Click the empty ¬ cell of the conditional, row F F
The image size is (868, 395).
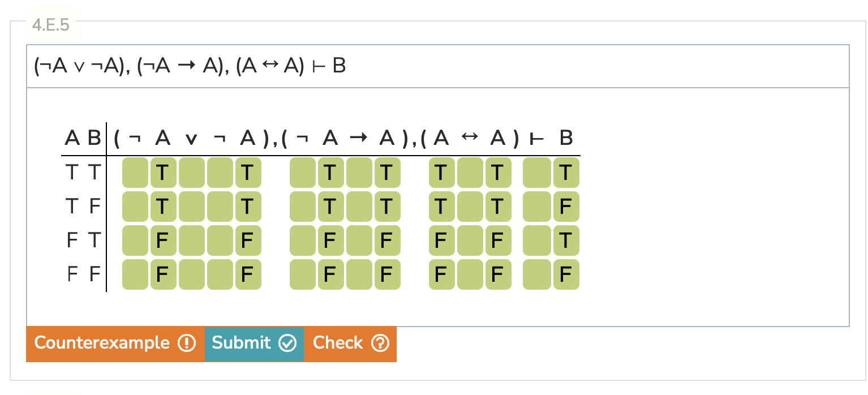(302, 274)
